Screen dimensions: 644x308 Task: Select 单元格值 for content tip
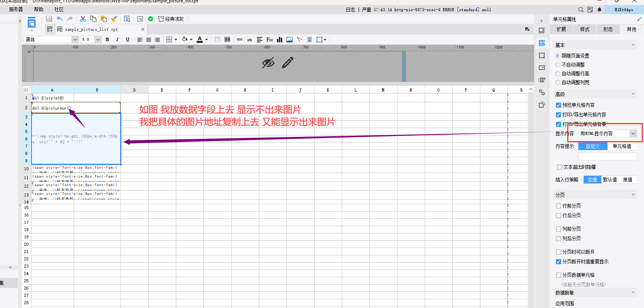(x=622, y=146)
